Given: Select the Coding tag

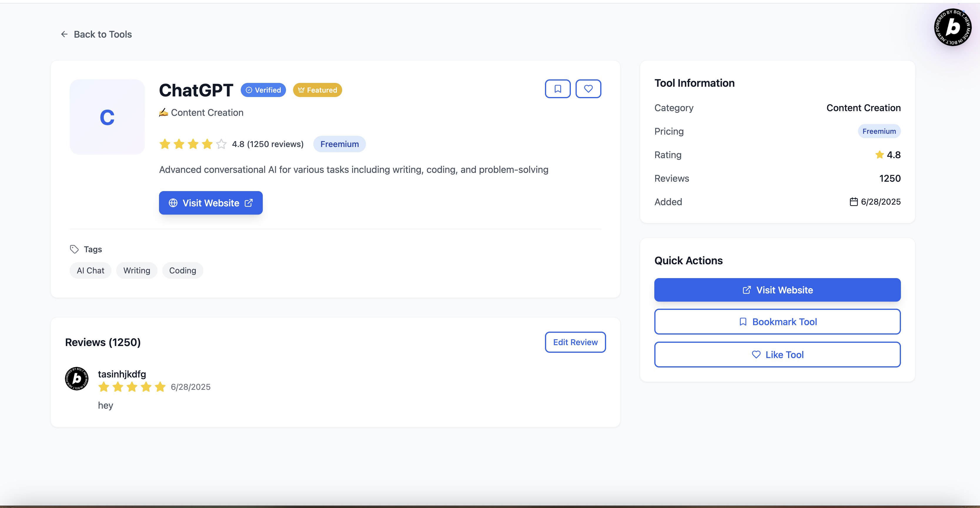Looking at the screenshot, I should click(183, 270).
